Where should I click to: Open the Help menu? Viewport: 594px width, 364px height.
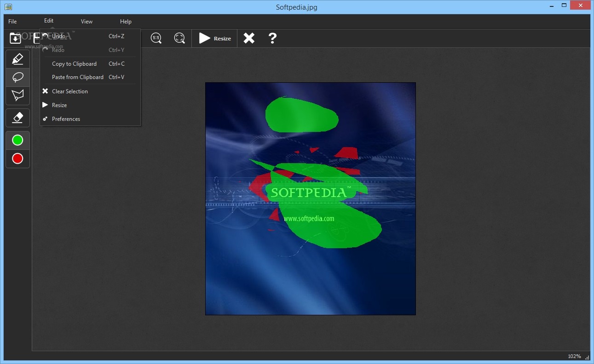(x=126, y=22)
